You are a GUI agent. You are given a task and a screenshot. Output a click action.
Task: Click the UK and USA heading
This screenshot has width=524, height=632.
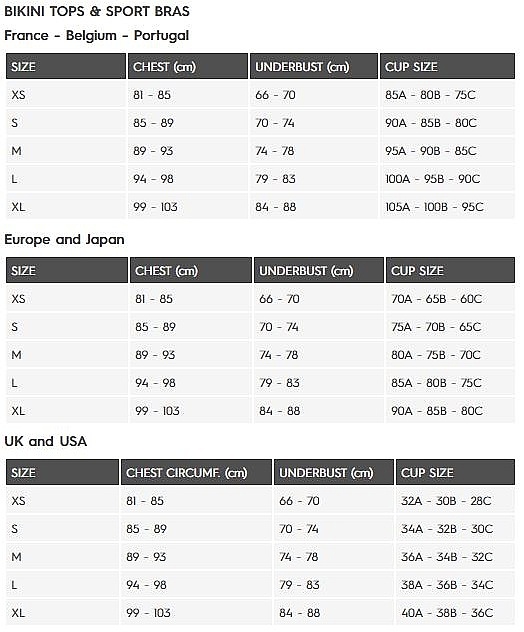pos(46,441)
